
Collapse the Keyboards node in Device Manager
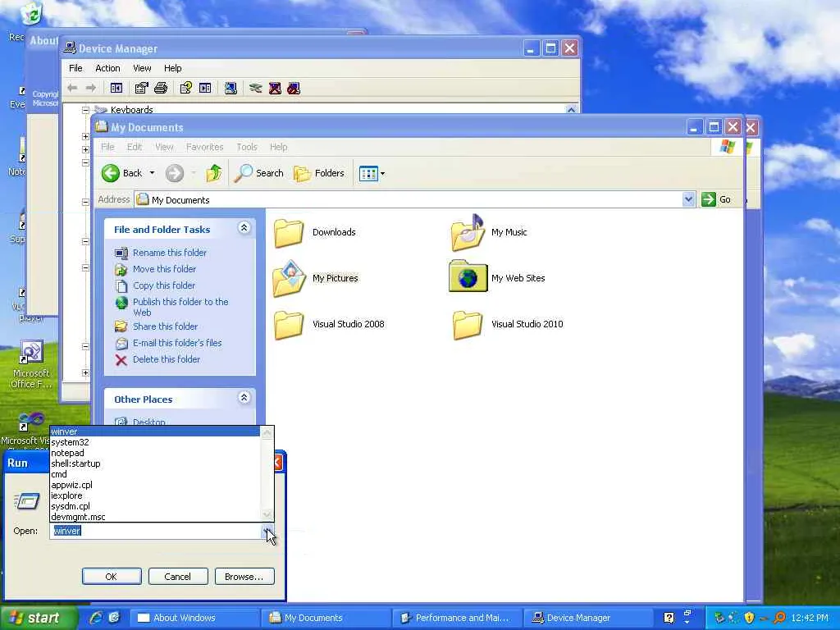(x=85, y=110)
